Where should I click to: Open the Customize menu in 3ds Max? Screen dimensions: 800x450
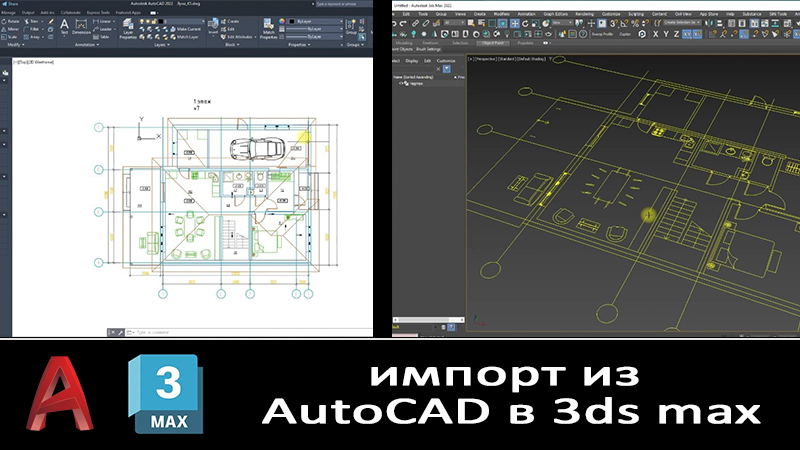coord(610,14)
